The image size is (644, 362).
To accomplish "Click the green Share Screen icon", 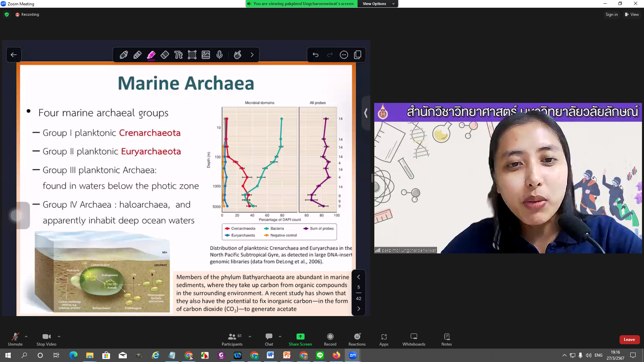I will point(300,337).
